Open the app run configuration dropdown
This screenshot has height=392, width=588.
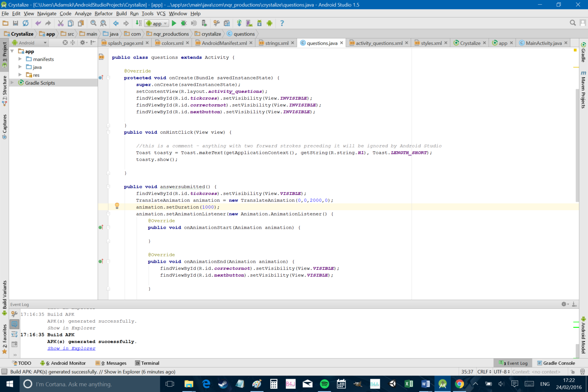(x=157, y=23)
